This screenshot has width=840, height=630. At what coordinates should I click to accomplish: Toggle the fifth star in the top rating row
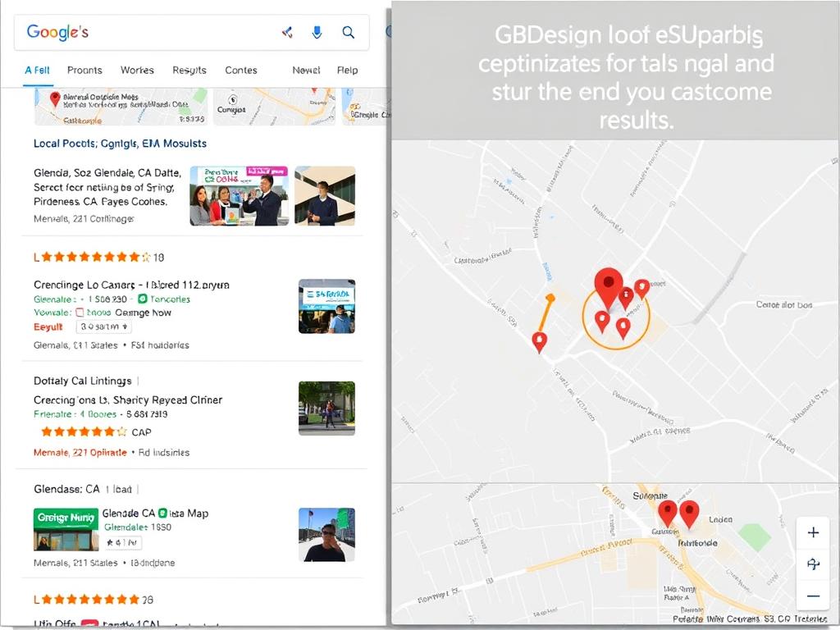(x=95, y=257)
